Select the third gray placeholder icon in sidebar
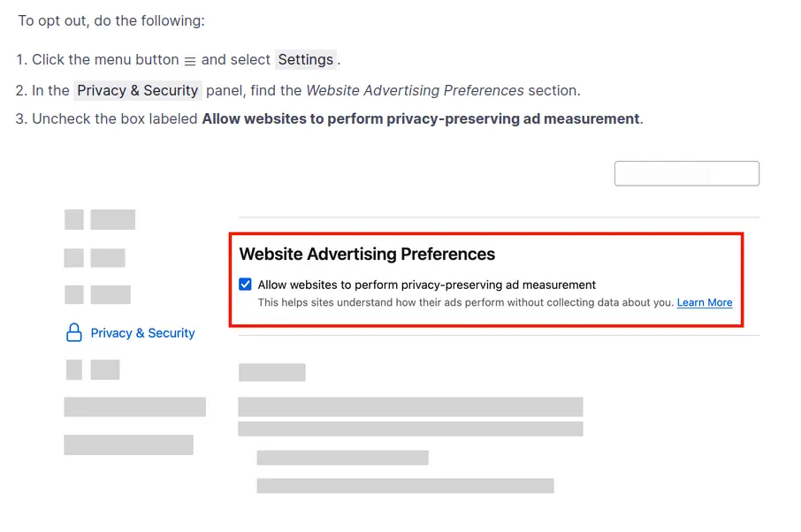This screenshot has width=801, height=532. [x=74, y=295]
